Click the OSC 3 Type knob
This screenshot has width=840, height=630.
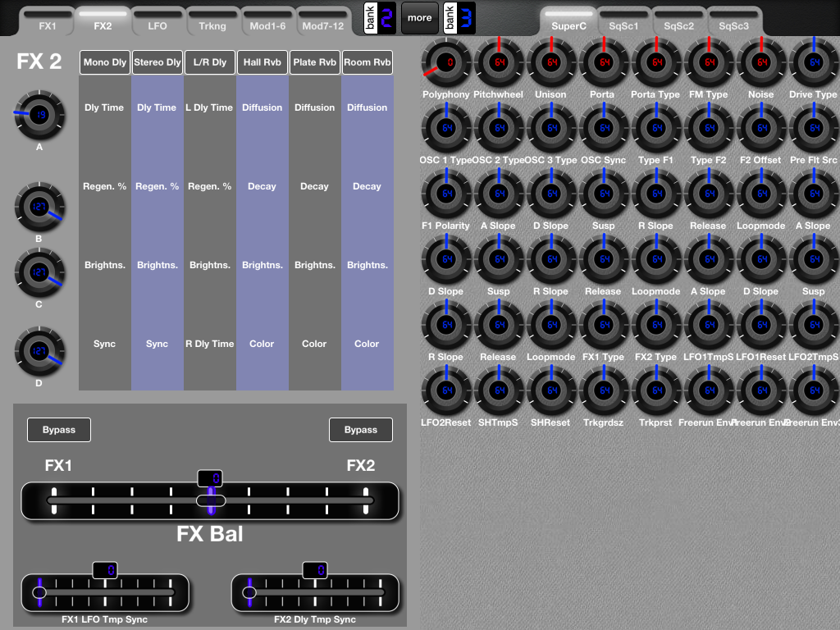tap(551, 128)
